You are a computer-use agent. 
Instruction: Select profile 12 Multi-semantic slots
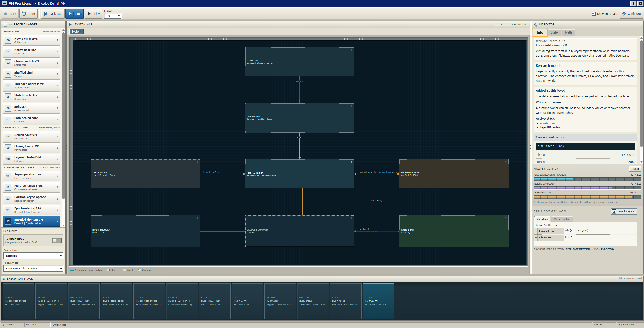pos(31,187)
